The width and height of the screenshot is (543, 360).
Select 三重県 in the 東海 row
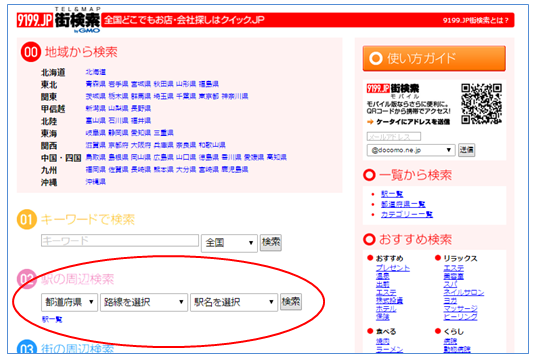pyautogui.click(x=163, y=133)
